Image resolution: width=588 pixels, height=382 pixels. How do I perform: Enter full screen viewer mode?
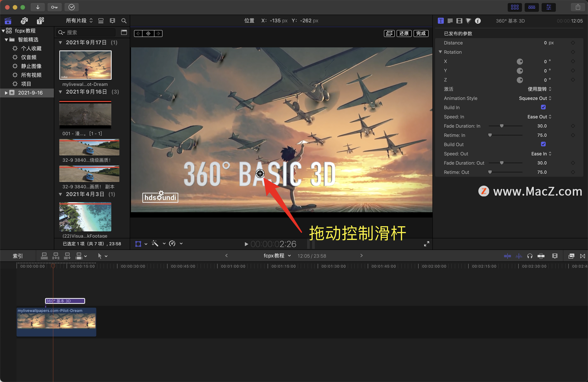coord(427,244)
